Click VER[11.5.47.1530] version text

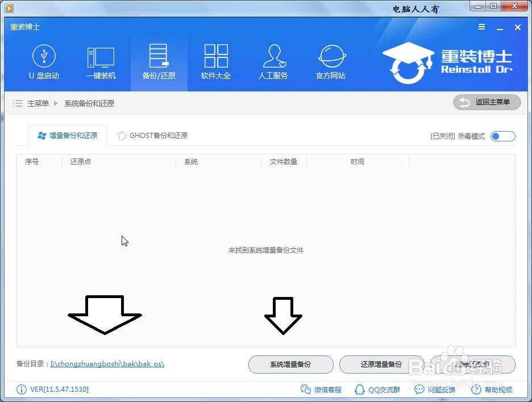point(59,390)
